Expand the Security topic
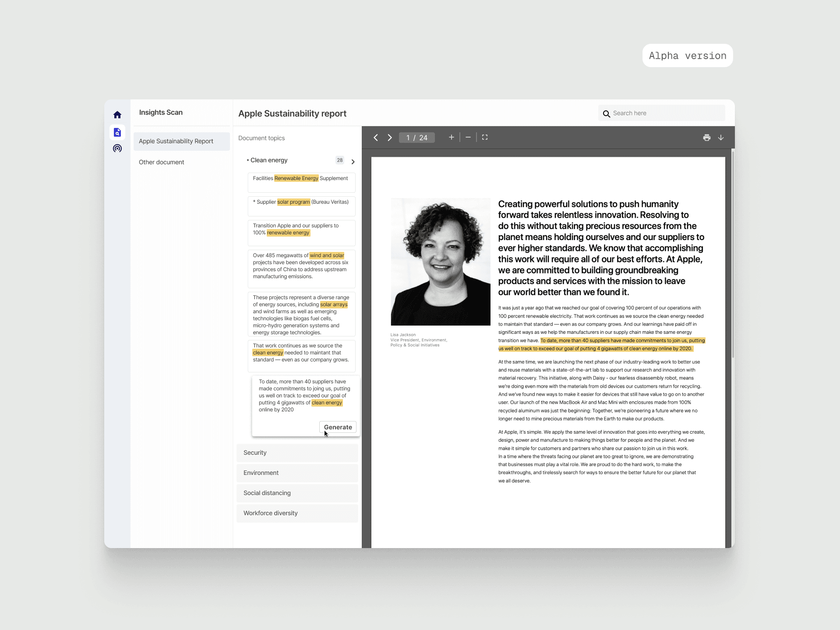The width and height of the screenshot is (840, 630). click(297, 453)
